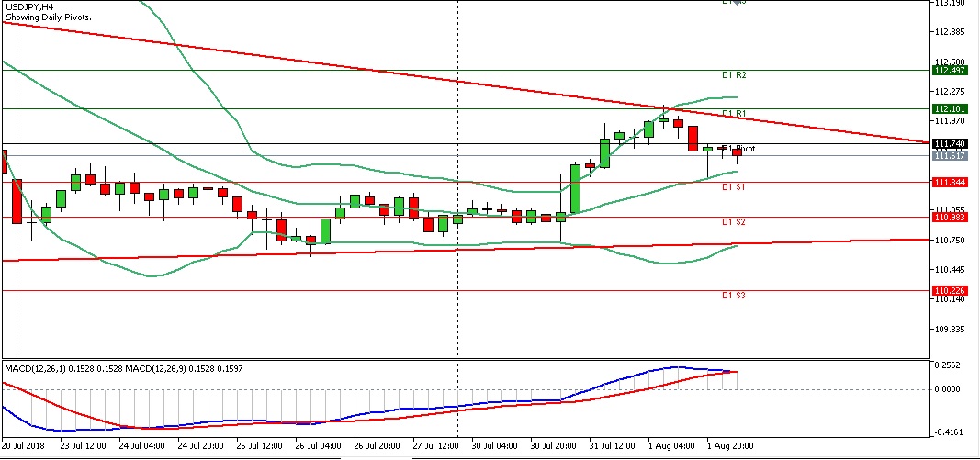
Task: Click the 23 Jul 12:00 time label
Action: click(82, 446)
